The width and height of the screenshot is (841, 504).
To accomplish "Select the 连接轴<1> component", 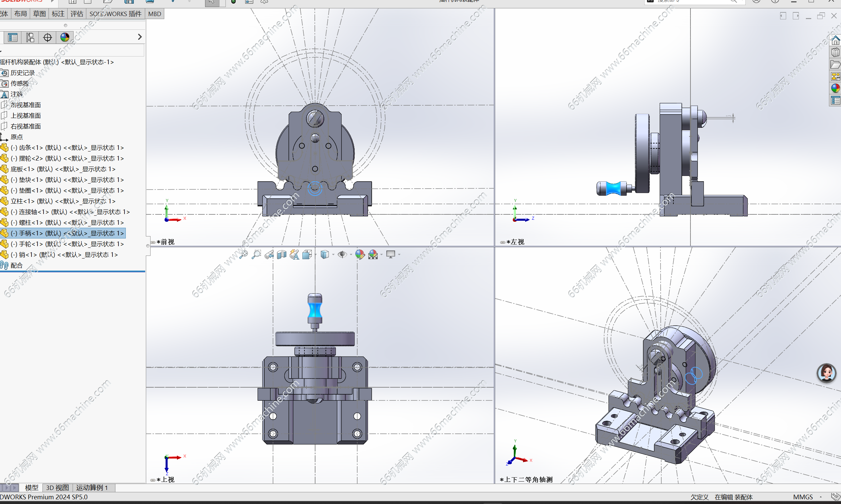I will click(x=70, y=212).
